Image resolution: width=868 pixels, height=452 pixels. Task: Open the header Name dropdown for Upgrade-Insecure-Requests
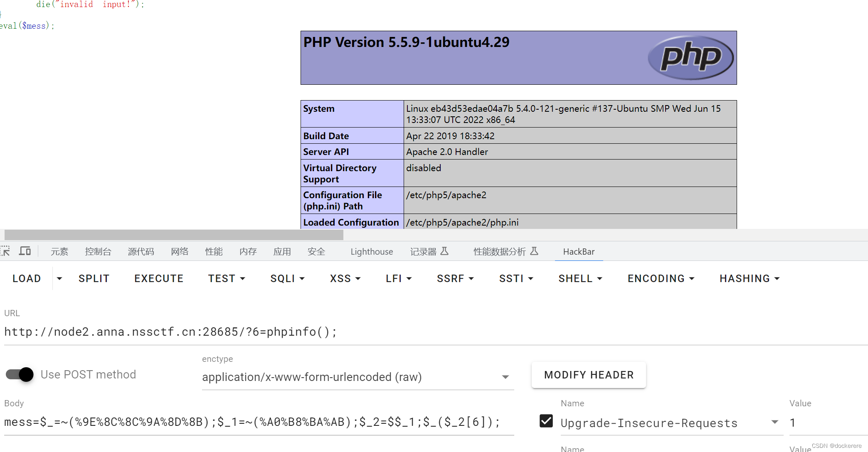pyautogui.click(x=774, y=422)
